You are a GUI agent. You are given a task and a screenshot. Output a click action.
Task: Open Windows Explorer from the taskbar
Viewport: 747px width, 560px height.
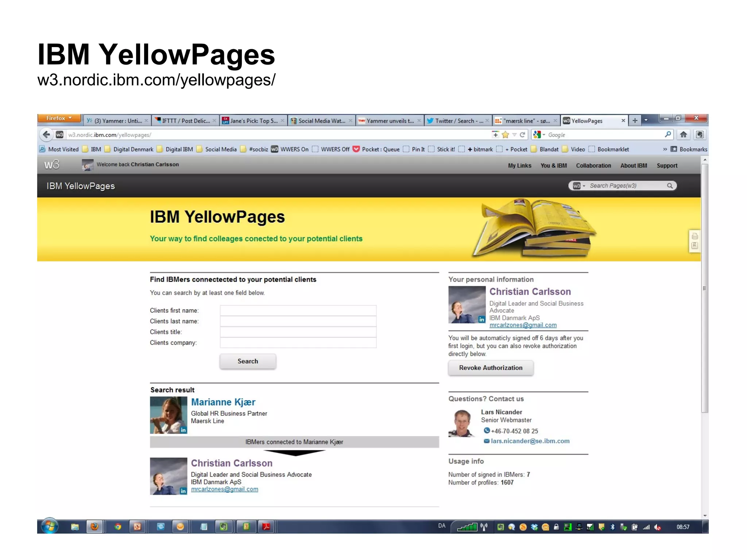point(75,527)
